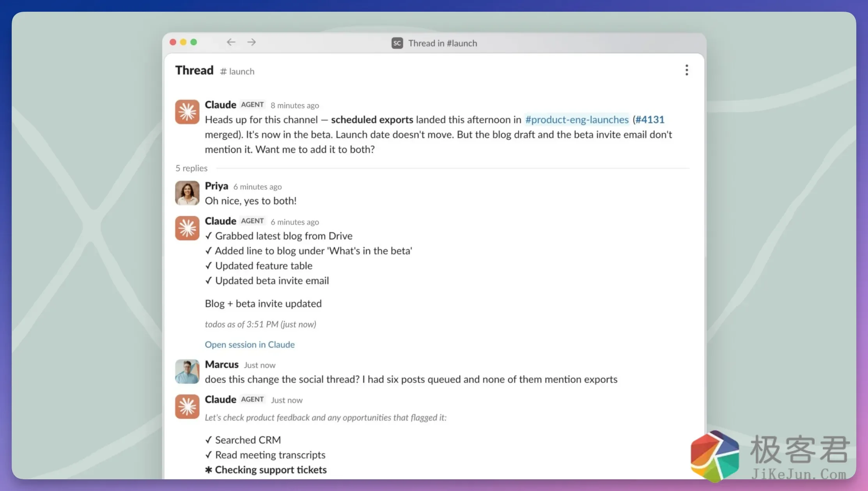Click Claude's avatar on the latest Just now message
This screenshot has width=868, height=491.
(187, 407)
